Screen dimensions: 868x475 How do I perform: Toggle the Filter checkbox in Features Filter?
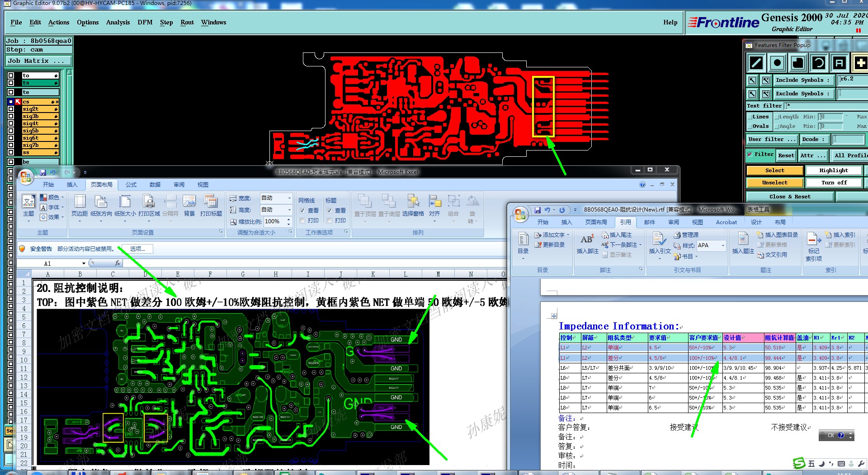(750, 155)
